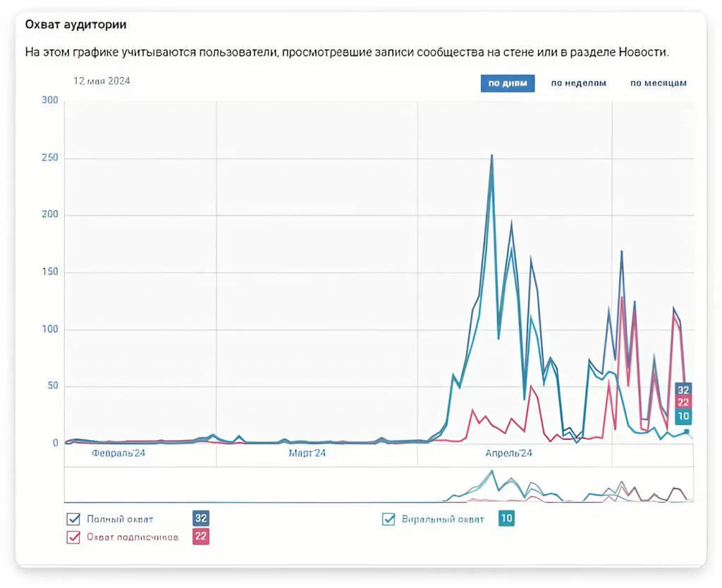Toggle the "Охват подписчиков" checkbox

(x=73, y=537)
